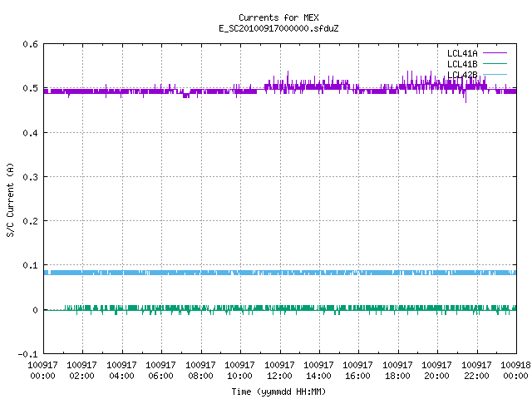Click the 0.6 y-axis tick label
Screen dimensions: 532x399
click(30, 44)
